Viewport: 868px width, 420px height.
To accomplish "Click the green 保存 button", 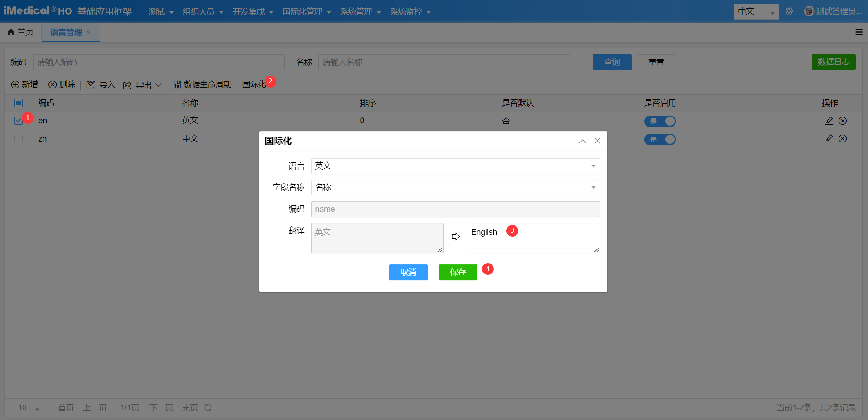I will point(458,272).
